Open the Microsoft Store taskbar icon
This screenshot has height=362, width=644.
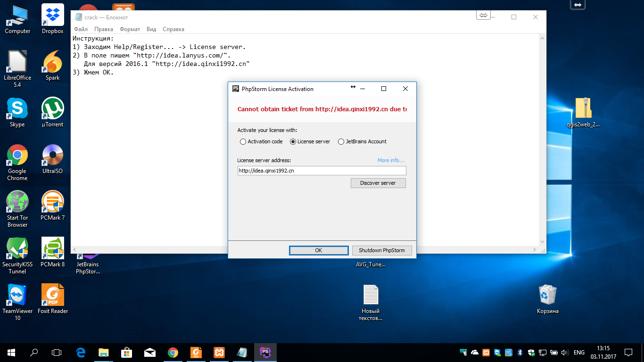tap(127, 352)
